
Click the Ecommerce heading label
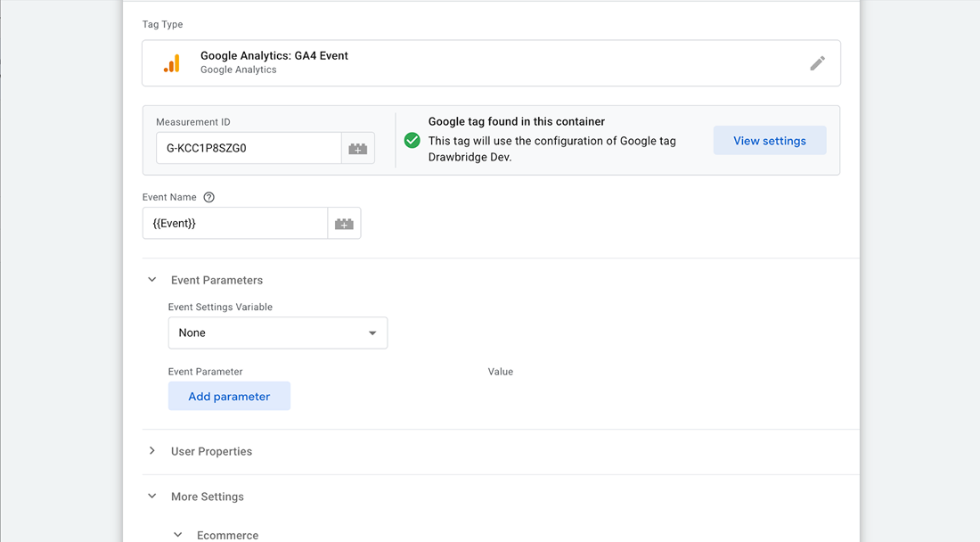(227, 535)
